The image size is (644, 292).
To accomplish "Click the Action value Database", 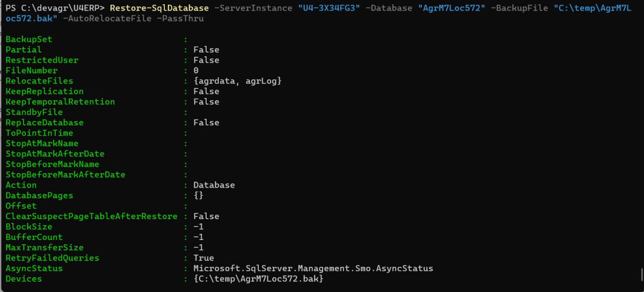I will (214, 185).
